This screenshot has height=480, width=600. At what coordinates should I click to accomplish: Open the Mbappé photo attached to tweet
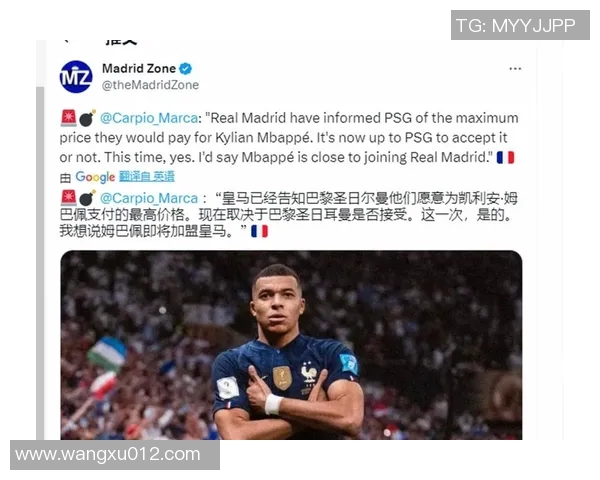pyautogui.click(x=291, y=345)
